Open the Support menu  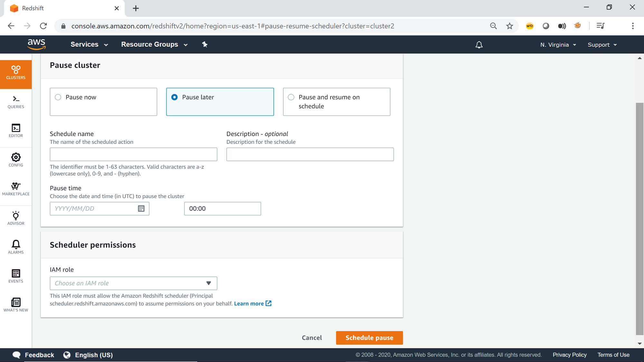point(602,45)
